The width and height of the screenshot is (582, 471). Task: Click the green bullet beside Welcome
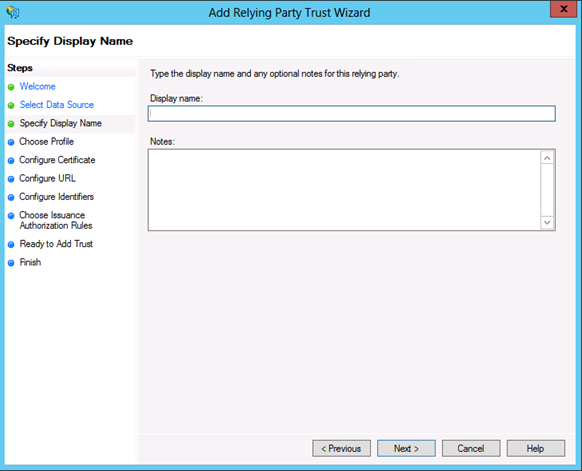[11, 87]
